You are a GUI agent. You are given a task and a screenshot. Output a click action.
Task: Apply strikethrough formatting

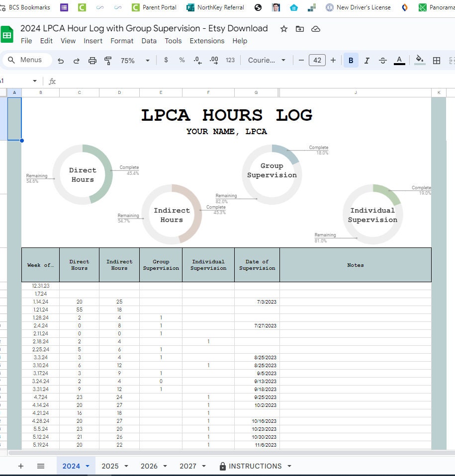(382, 60)
